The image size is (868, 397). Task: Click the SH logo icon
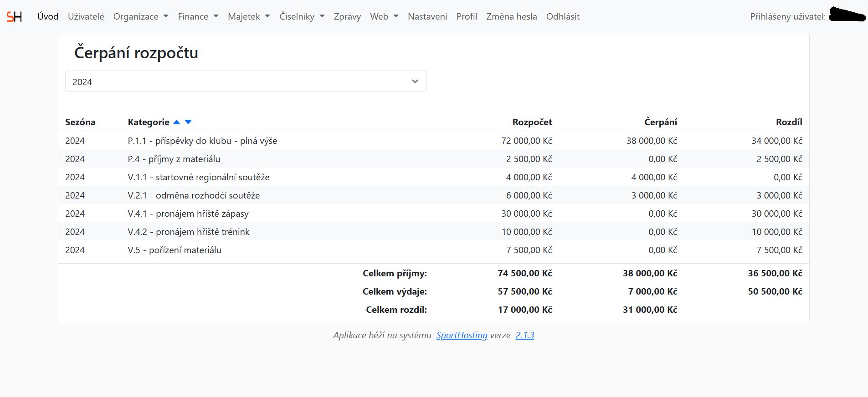click(x=14, y=17)
